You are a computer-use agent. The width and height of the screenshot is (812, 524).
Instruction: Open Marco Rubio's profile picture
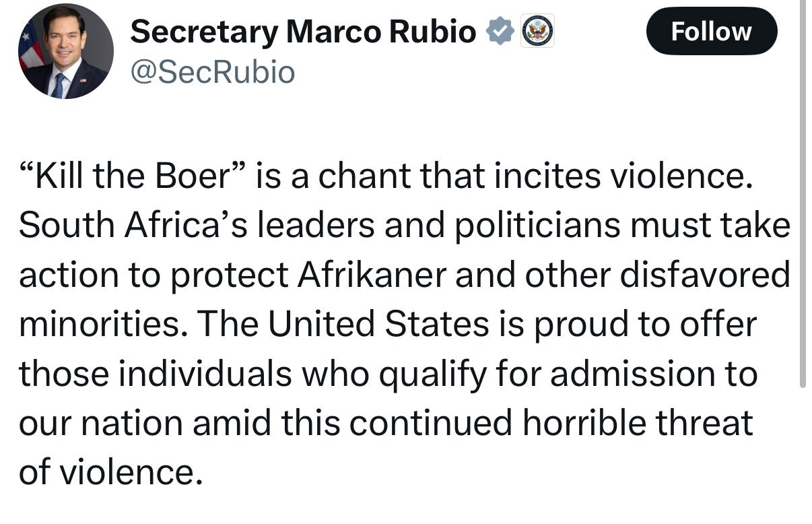(66, 51)
